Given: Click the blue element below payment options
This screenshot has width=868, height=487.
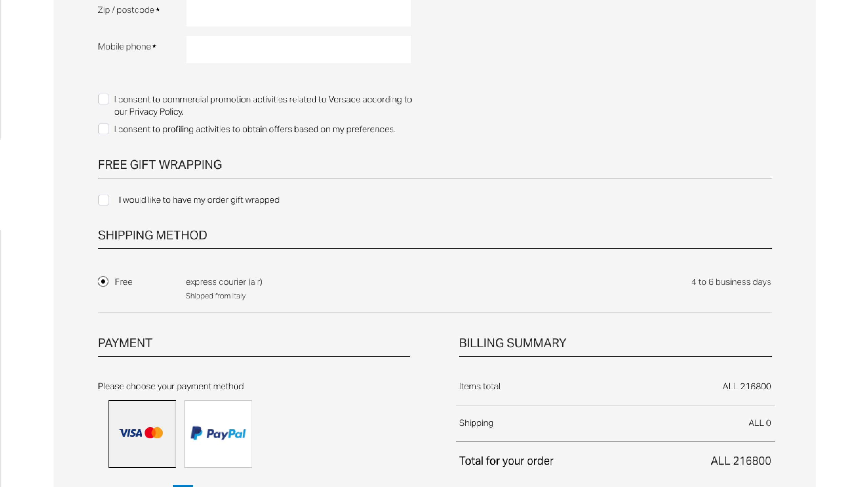Looking at the screenshot, I should coord(183,486).
